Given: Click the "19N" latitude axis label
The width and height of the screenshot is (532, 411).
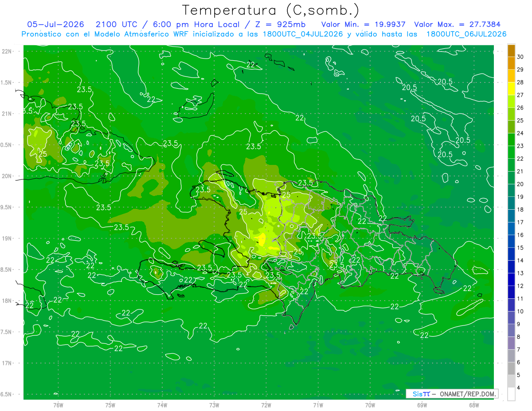Looking at the screenshot, I should (x=8, y=239).
